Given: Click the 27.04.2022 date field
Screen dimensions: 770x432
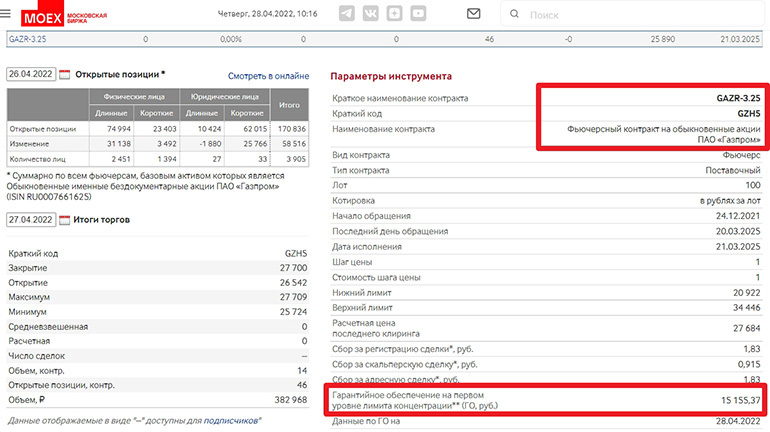Looking at the screenshot, I should coord(31,219).
